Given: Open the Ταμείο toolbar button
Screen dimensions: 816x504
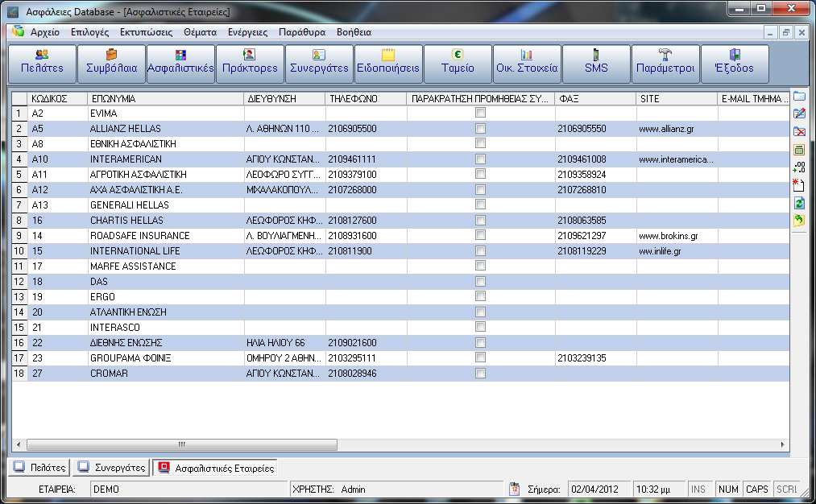Looking at the screenshot, I should coord(458,64).
